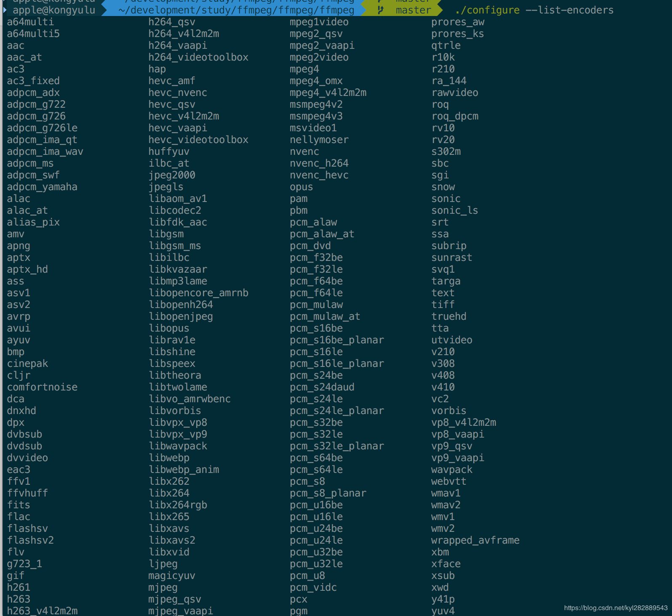Click the 'mpeg1video' encoder entry
The image size is (672, 616).
319,22
